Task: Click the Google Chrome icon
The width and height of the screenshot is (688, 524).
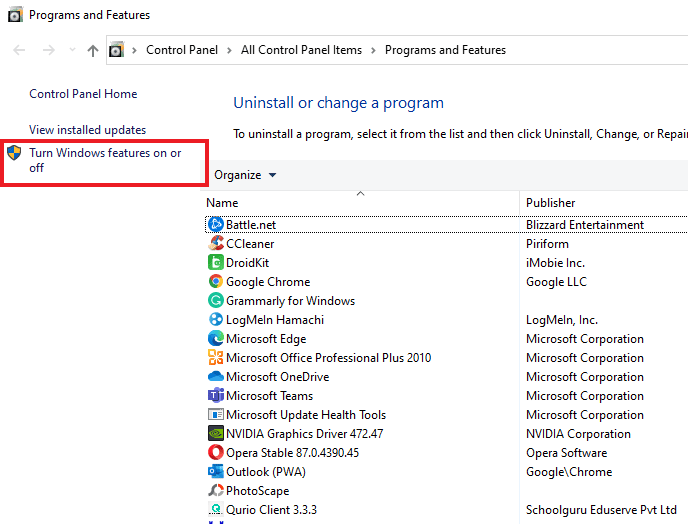Action: [x=216, y=282]
